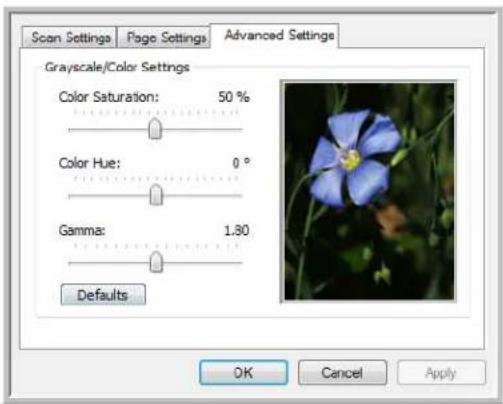Switch to the Scan Settings tab
Viewport: 503px width, 404px height.
[69, 37]
